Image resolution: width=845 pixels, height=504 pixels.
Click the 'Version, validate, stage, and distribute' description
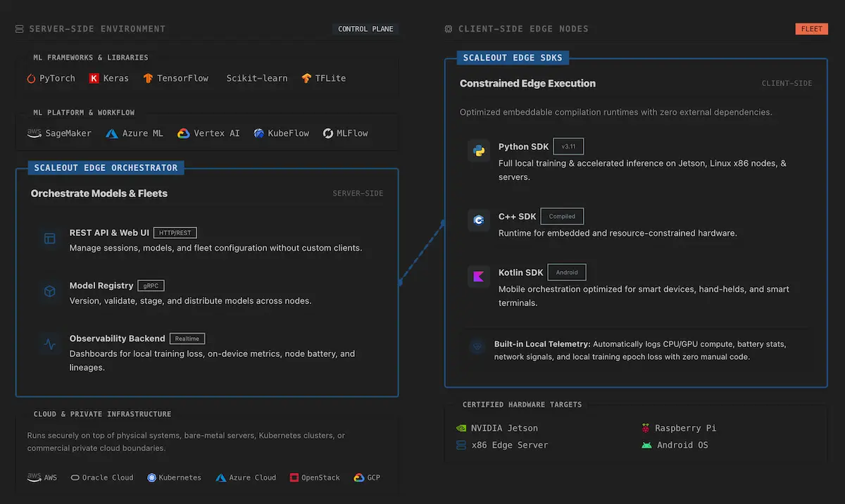click(190, 301)
